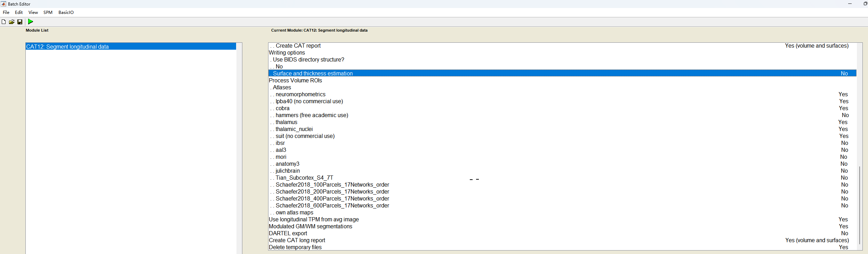Select the Atlases branch item
868x254 pixels.
(282, 88)
